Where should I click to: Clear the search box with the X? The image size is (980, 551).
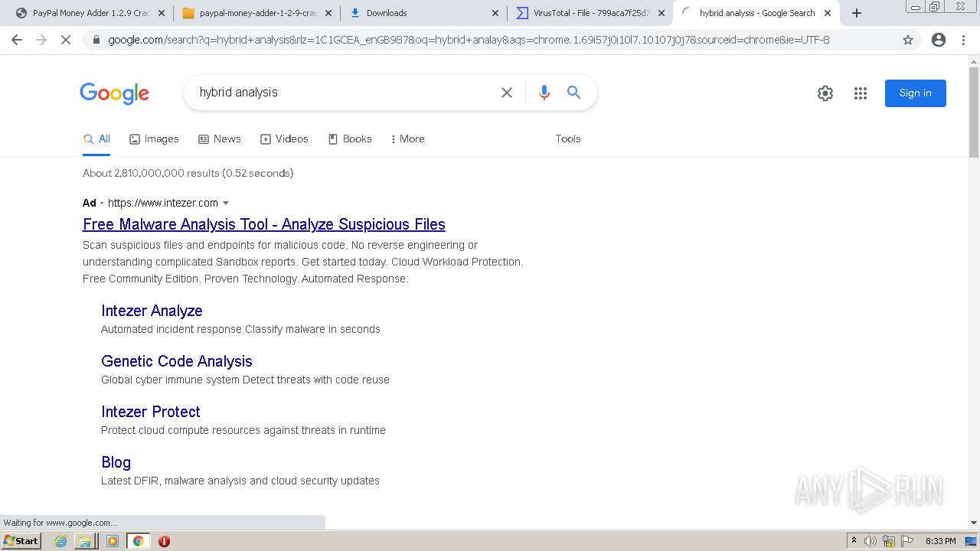click(x=507, y=93)
